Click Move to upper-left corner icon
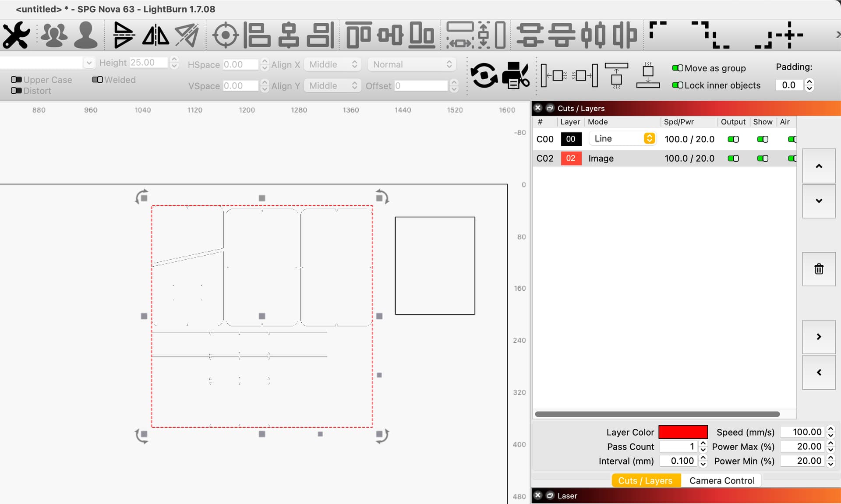The image size is (841, 504). coord(658,30)
